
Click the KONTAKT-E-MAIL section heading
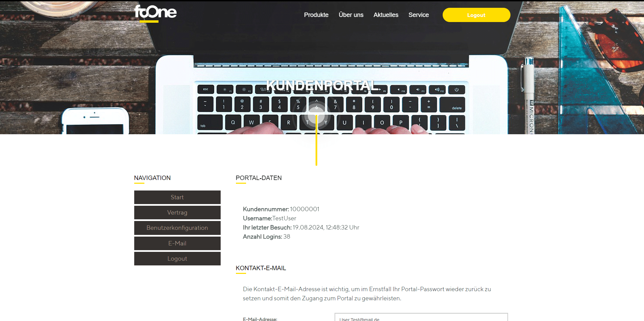point(261,268)
